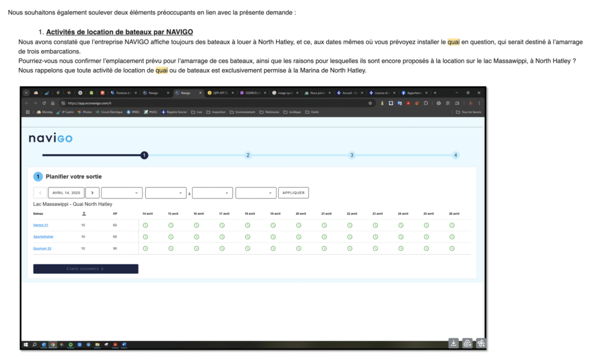590x364 pixels.
Task: Click the translate extension icon
Action: coord(400,103)
